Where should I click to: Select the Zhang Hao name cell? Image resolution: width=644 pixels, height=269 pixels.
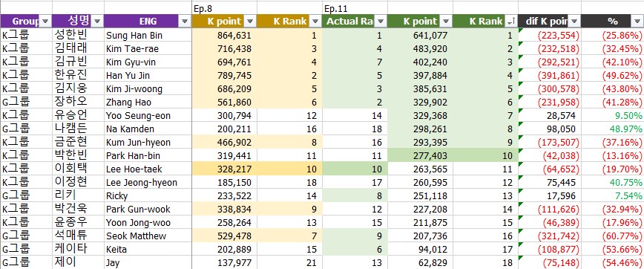pos(148,103)
